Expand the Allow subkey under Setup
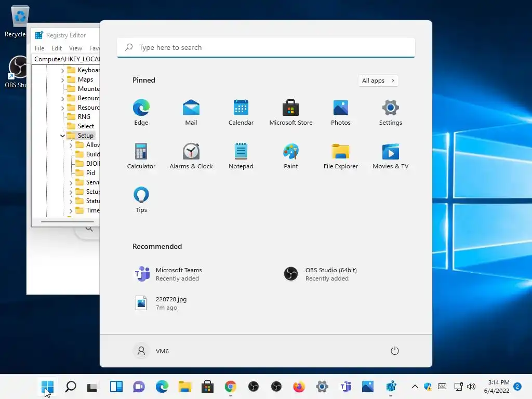Viewport: 532px width, 399px height. pos(71,145)
